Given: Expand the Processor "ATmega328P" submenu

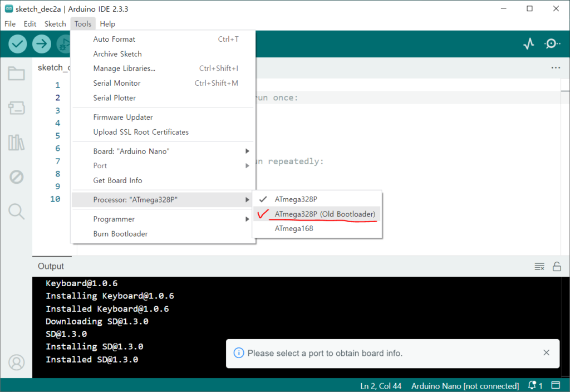Looking at the screenshot, I should click(x=163, y=200).
